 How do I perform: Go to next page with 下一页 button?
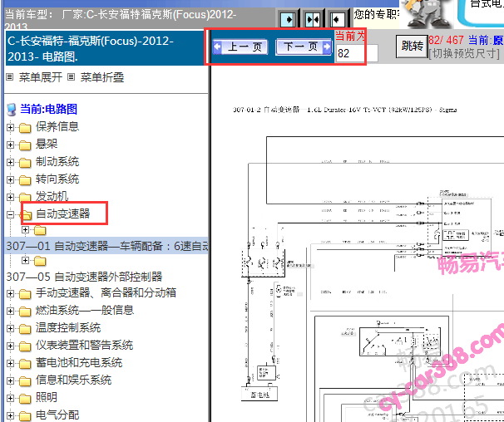tap(304, 47)
